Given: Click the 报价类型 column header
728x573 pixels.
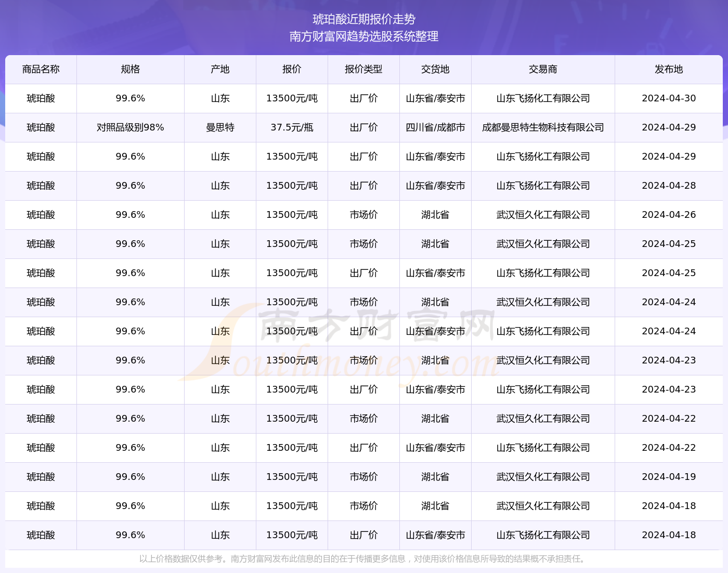Looking at the screenshot, I should tap(363, 69).
